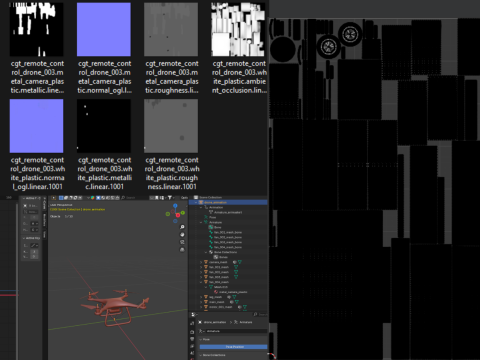Click the zoom magnifier icon in viewport

(x=182, y=227)
